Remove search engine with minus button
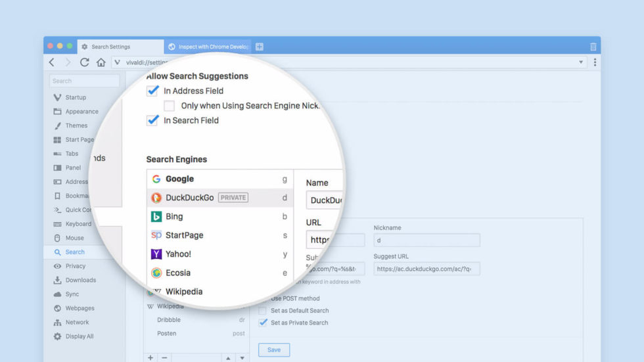This screenshot has width=644, height=362. click(164, 358)
